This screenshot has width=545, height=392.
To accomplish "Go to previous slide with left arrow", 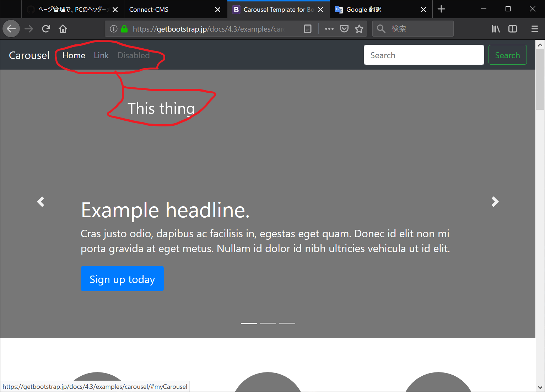I will point(41,202).
